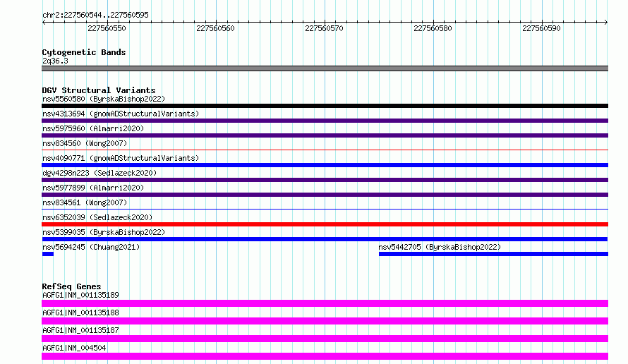Click the red nsv6352039 variant bar
The image size is (628, 364).
(325, 224)
